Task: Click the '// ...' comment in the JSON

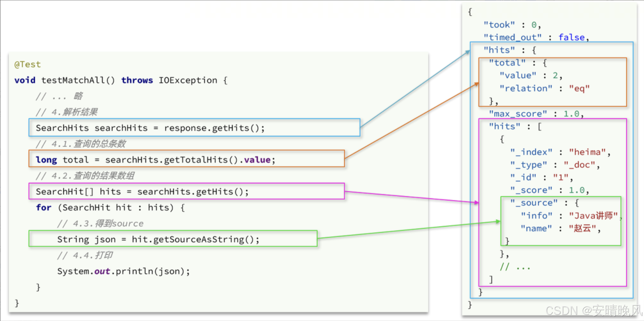Action: [515, 267]
